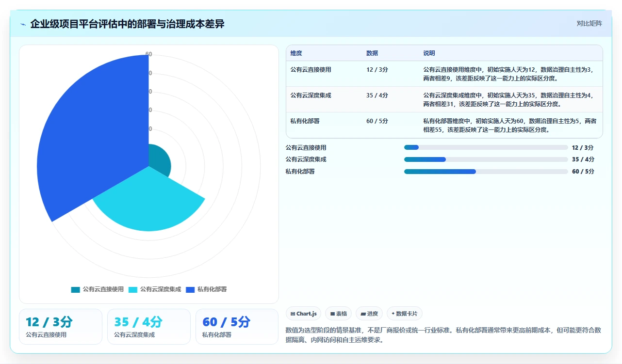Click the icon in the 进度 tag
Image resolution: width=622 pixels, height=364 pixels.
(x=363, y=314)
